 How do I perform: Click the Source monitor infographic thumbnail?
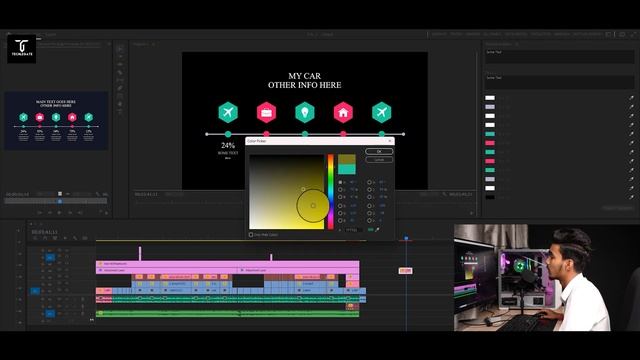pyautogui.click(x=56, y=121)
